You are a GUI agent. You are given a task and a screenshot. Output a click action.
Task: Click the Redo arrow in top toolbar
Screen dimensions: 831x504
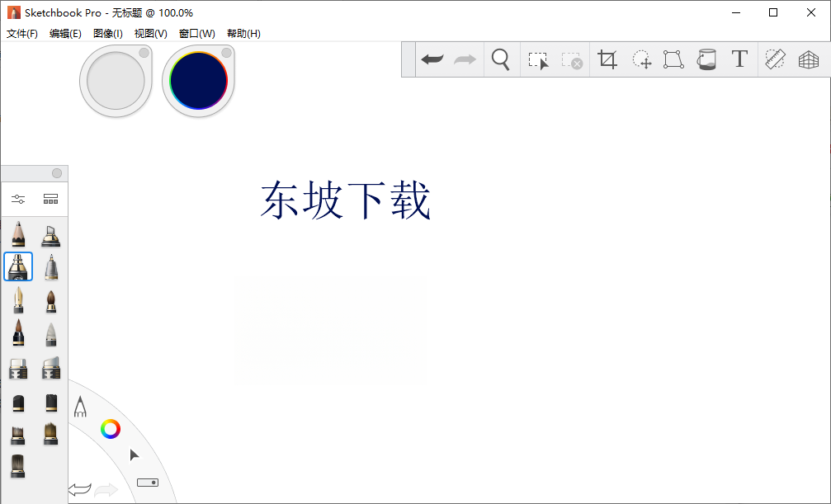465,59
